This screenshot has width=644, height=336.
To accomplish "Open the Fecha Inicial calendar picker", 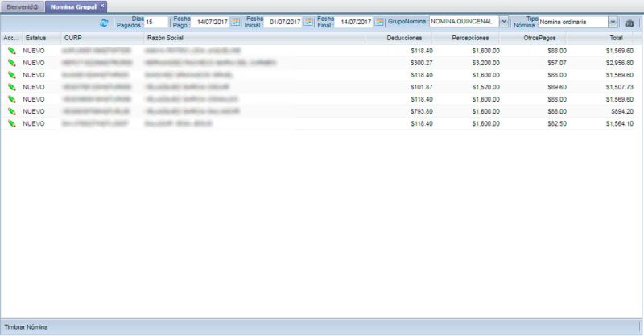I will click(308, 23).
